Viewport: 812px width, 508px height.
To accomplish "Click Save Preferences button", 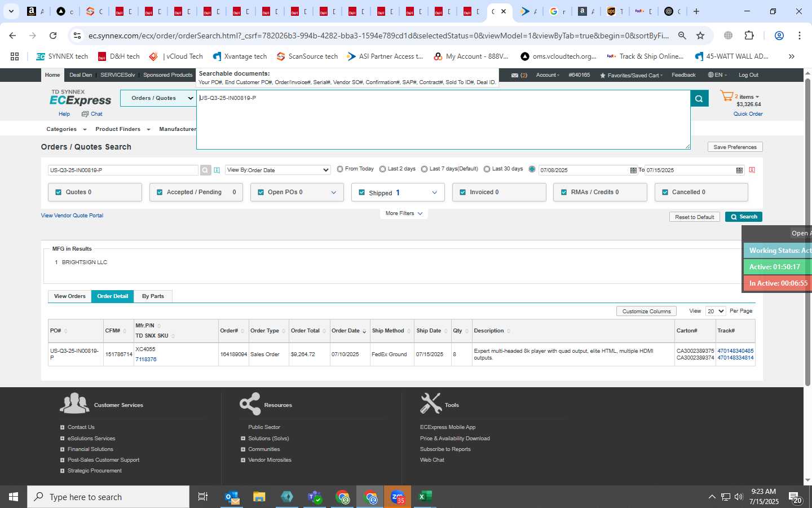I will coord(735,147).
